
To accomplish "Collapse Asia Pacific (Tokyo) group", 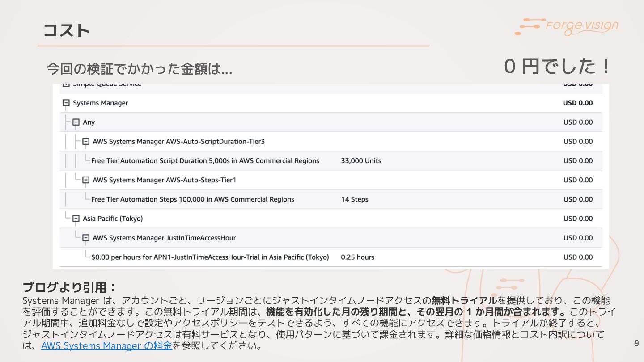I will click(76, 219).
